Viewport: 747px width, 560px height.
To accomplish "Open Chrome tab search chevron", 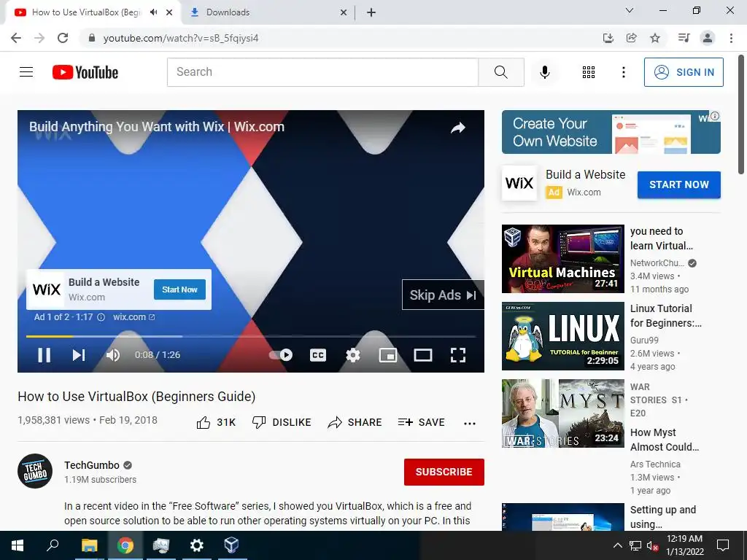I will tap(630, 10).
